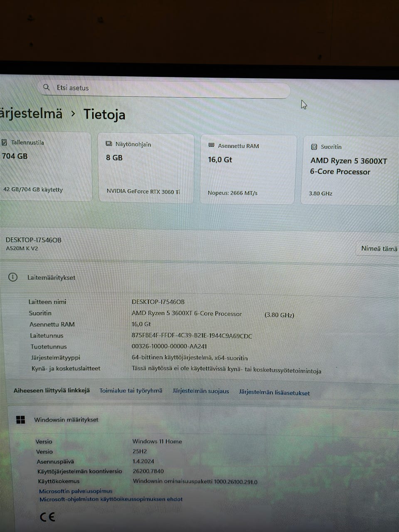
Task: Click the Tässä näytössä ei ole value
Action: 227,369
